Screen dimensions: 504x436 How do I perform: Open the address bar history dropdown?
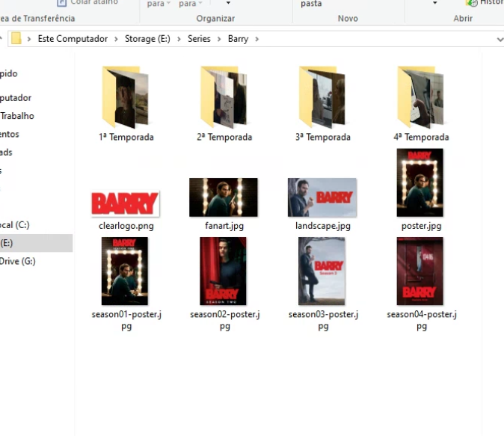(x=500, y=39)
